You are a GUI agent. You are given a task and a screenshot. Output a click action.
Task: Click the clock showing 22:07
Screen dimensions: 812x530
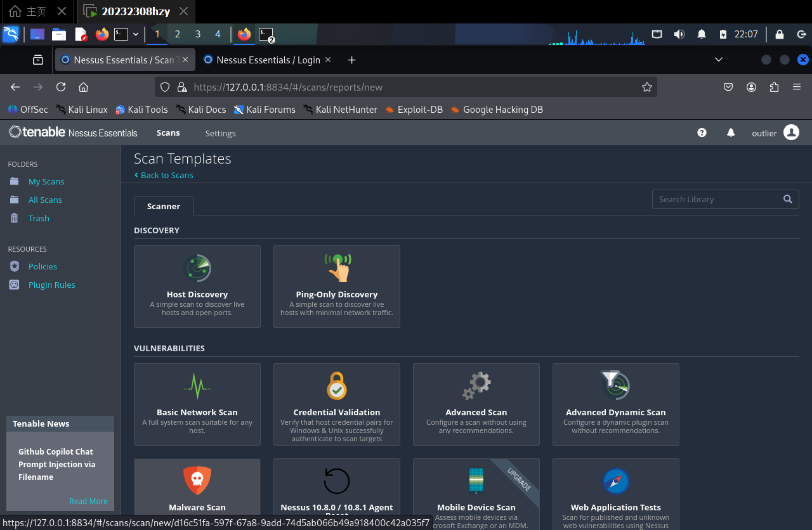[746, 34]
